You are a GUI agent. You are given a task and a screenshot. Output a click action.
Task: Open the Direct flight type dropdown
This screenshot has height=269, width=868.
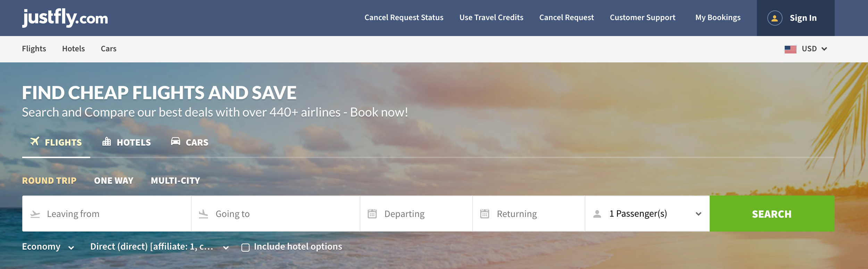(x=159, y=247)
